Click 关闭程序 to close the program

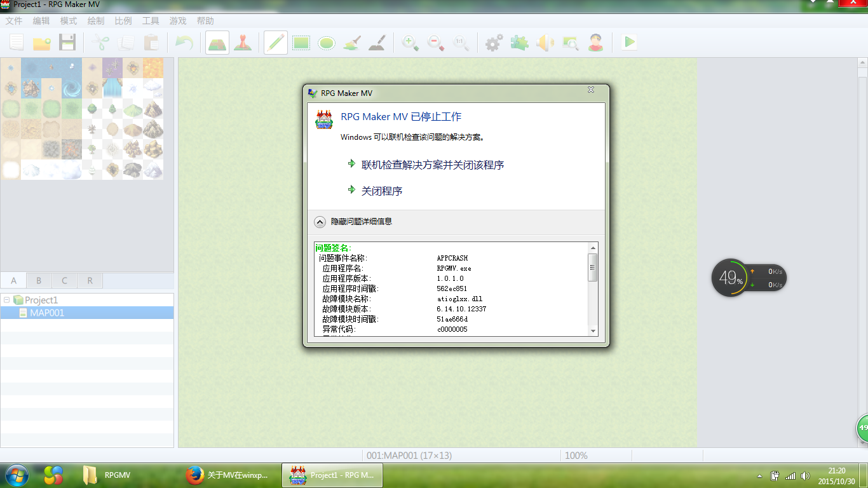tap(382, 191)
